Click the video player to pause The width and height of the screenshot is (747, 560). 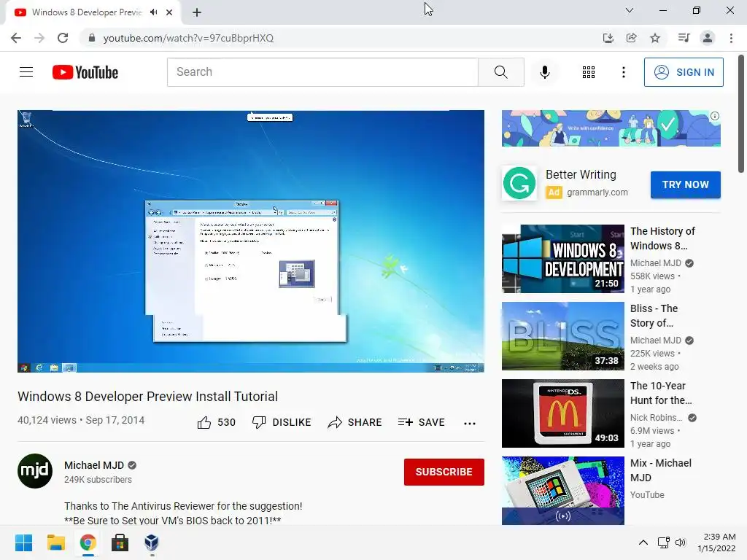pos(251,241)
